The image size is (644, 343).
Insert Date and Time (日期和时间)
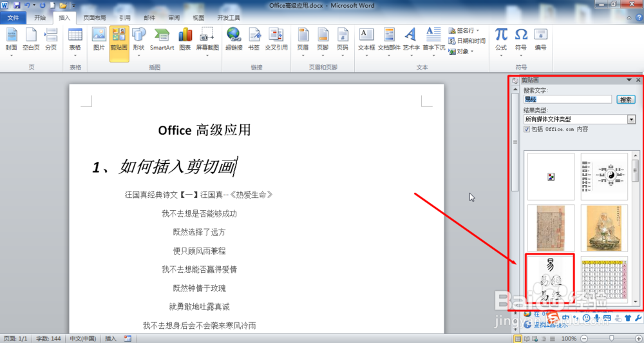466,41
